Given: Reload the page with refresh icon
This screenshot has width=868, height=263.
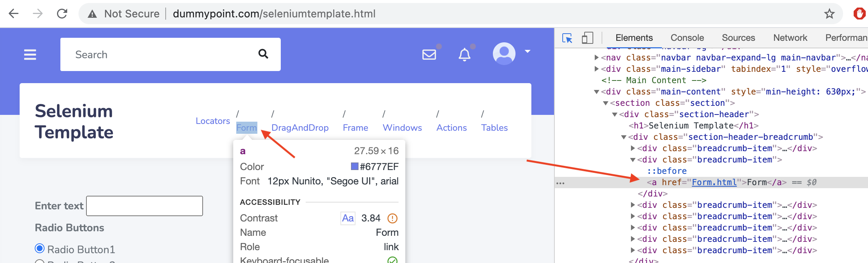Looking at the screenshot, I should coord(62,14).
